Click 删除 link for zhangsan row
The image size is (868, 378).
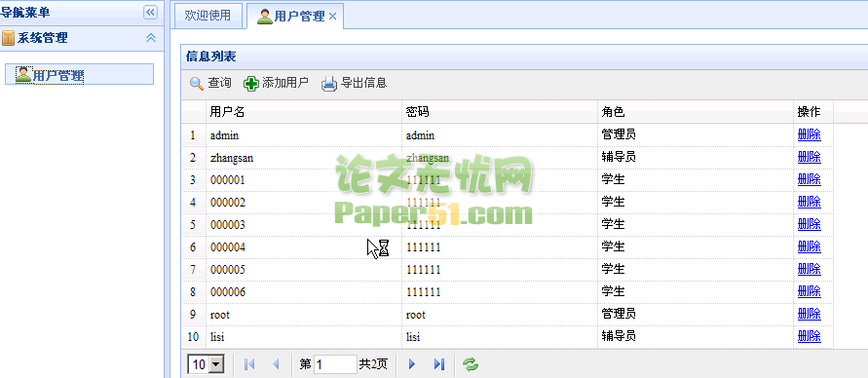pyautogui.click(x=809, y=157)
